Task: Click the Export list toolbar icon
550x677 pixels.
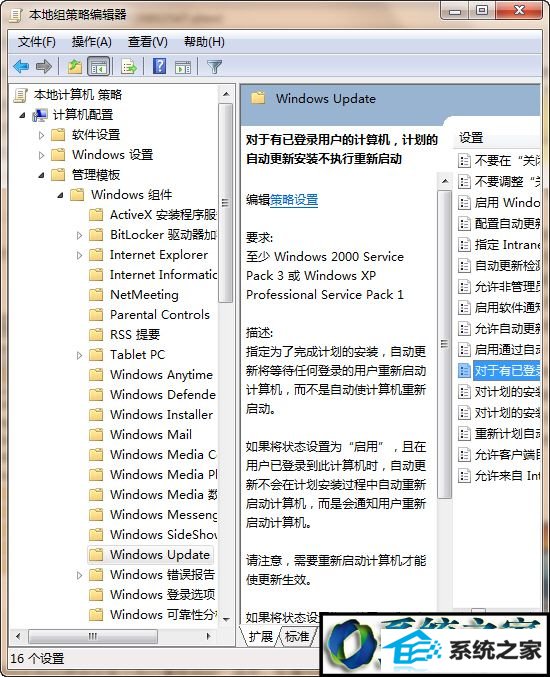Action: click(129, 66)
